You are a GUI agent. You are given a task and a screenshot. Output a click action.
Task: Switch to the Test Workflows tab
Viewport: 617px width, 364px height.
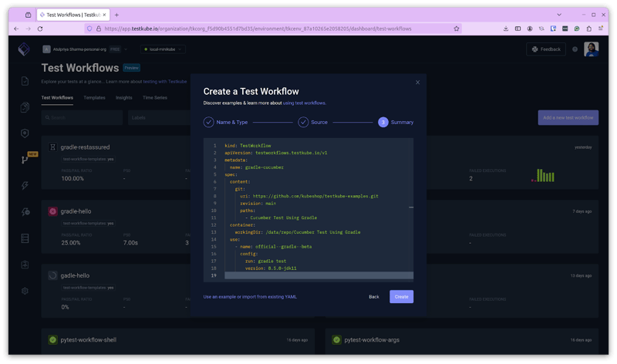click(57, 98)
